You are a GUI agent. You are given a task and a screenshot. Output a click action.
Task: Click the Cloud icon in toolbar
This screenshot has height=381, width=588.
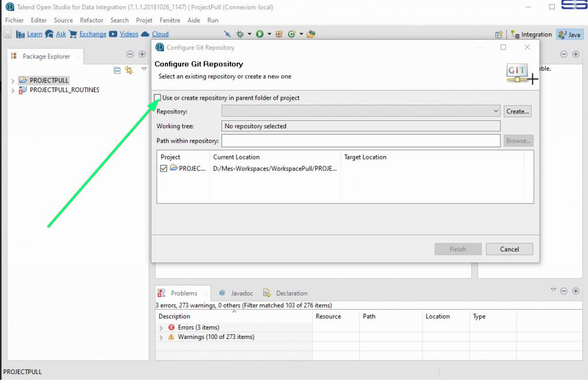[145, 34]
